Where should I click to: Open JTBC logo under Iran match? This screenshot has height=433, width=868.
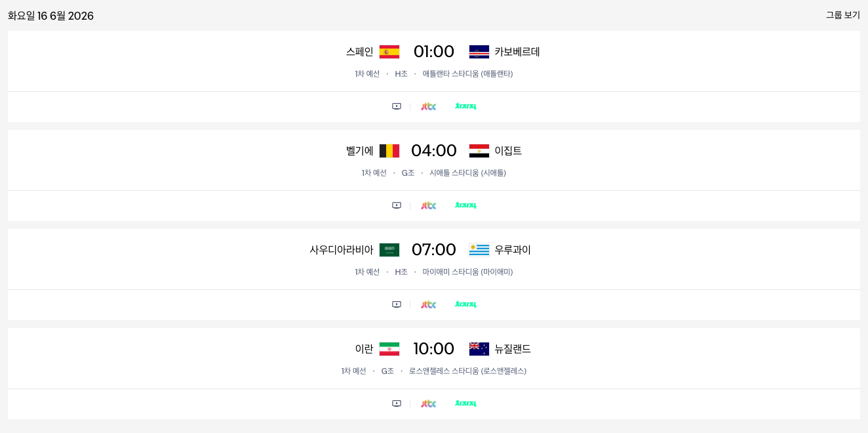coord(429,403)
